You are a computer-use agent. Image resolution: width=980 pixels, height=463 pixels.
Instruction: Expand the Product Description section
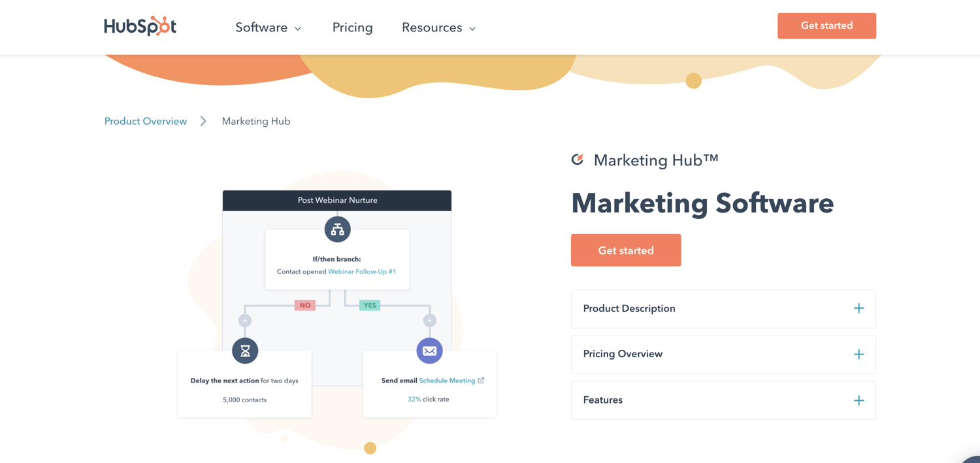(x=723, y=309)
